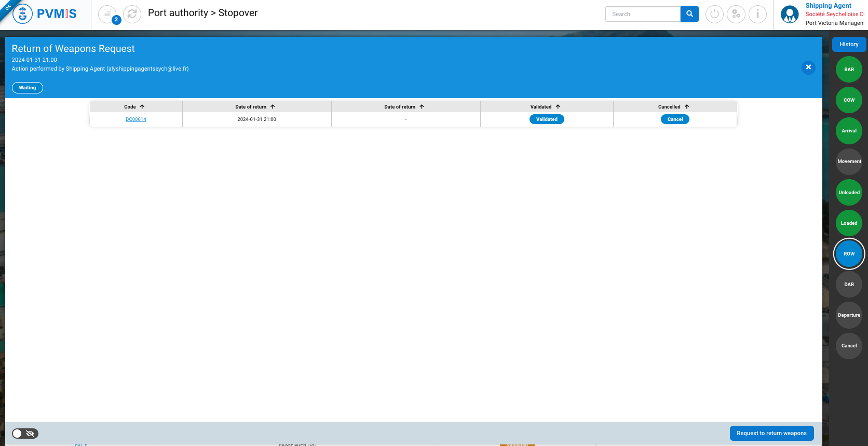Select the DAR step in sidebar

tap(849, 285)
